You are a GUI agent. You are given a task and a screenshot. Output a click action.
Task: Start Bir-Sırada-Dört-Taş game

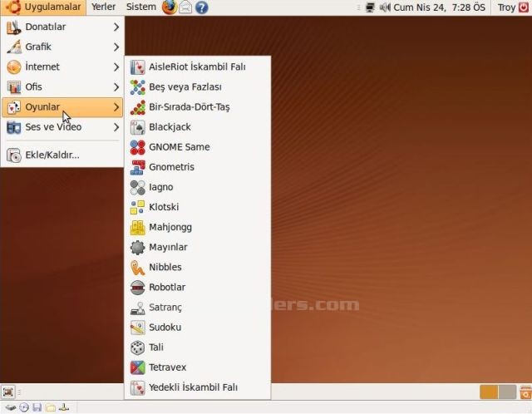[198, 107]
